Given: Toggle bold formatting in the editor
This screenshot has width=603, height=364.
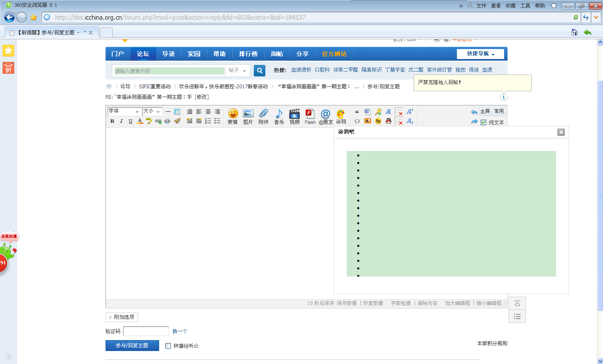Looking at the screenshot, I should pyautogui.click(x=112, y=121).
